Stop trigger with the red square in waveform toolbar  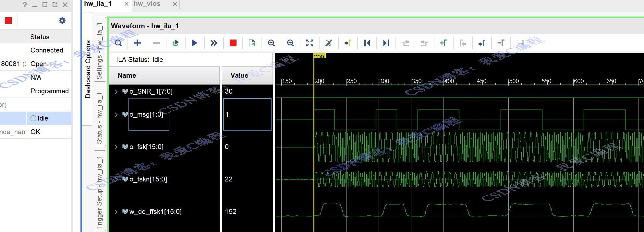coord(233,43)
